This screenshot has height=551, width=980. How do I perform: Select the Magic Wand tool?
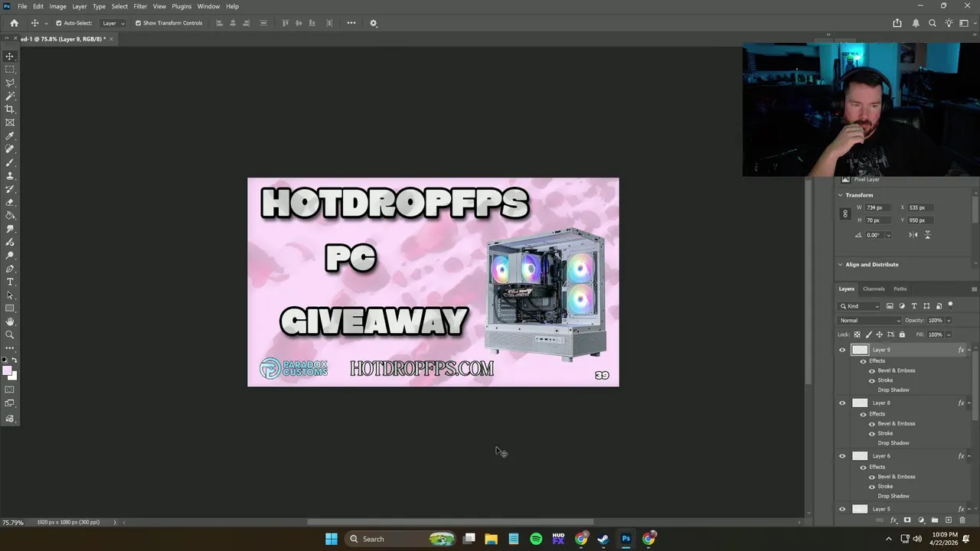[10, 96]
